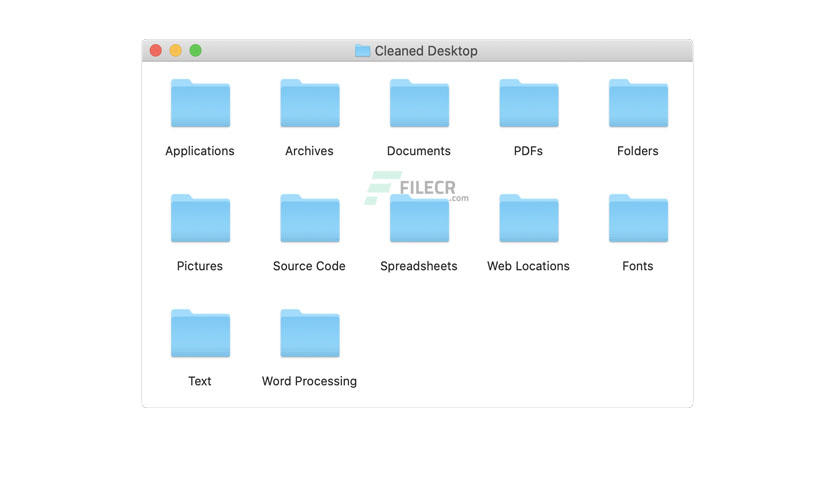836x484 pixels.
Task: Select the Archives folder icon
Action: (x=310, y=103)
